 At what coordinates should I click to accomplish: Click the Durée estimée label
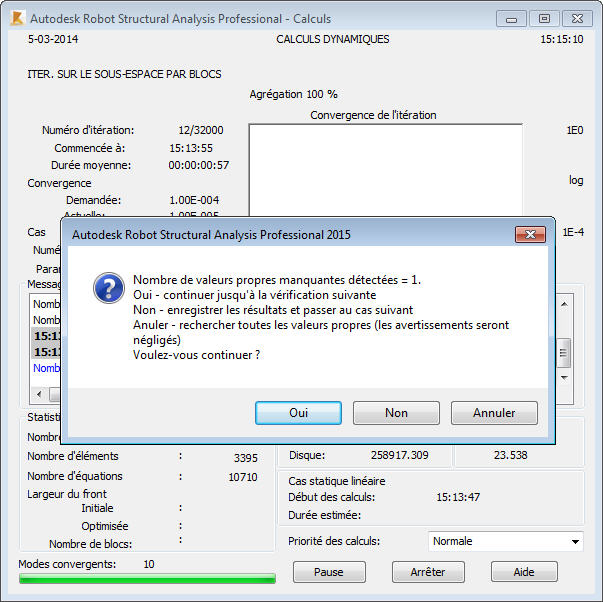[x=325, y=515]
